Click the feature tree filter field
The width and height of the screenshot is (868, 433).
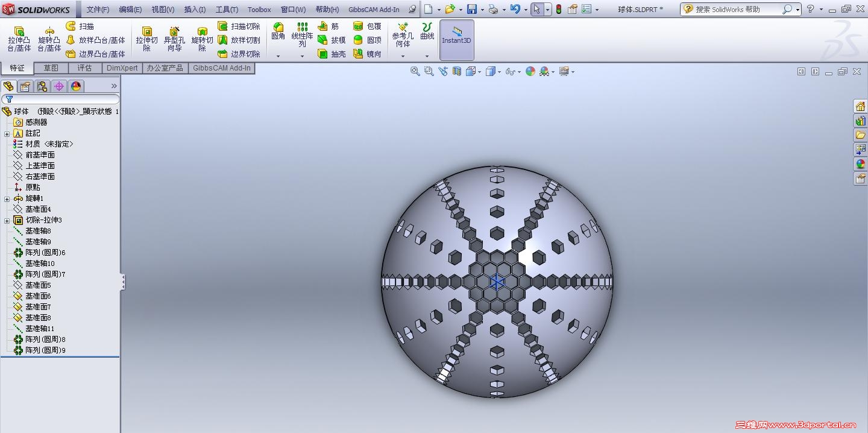pos(60,99)
